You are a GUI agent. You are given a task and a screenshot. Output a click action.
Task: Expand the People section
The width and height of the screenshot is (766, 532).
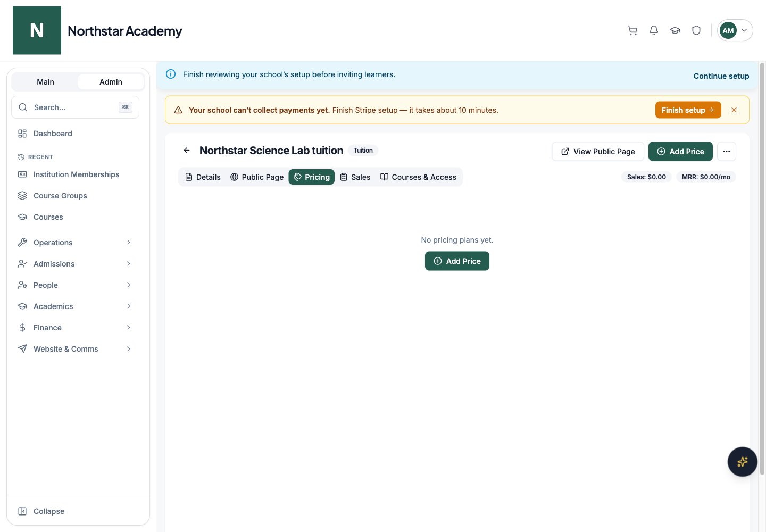click(x=75, y=285)
